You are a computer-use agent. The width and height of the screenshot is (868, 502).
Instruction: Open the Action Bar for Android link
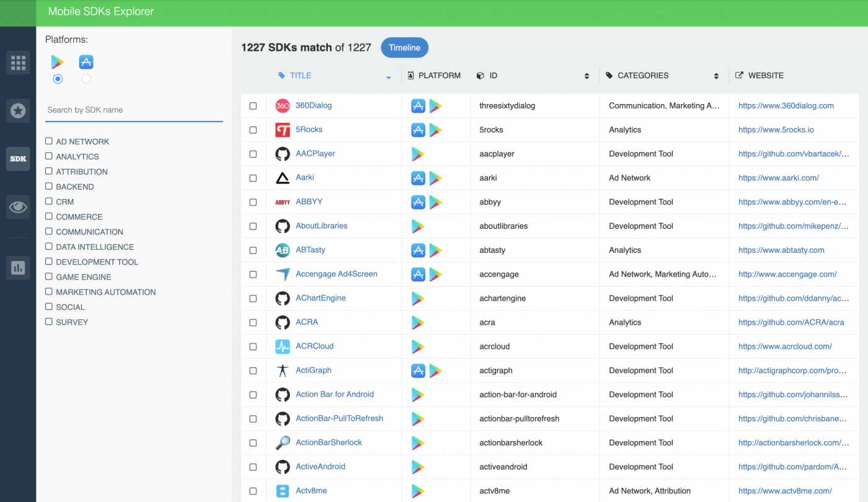click(x=335, y=394)
